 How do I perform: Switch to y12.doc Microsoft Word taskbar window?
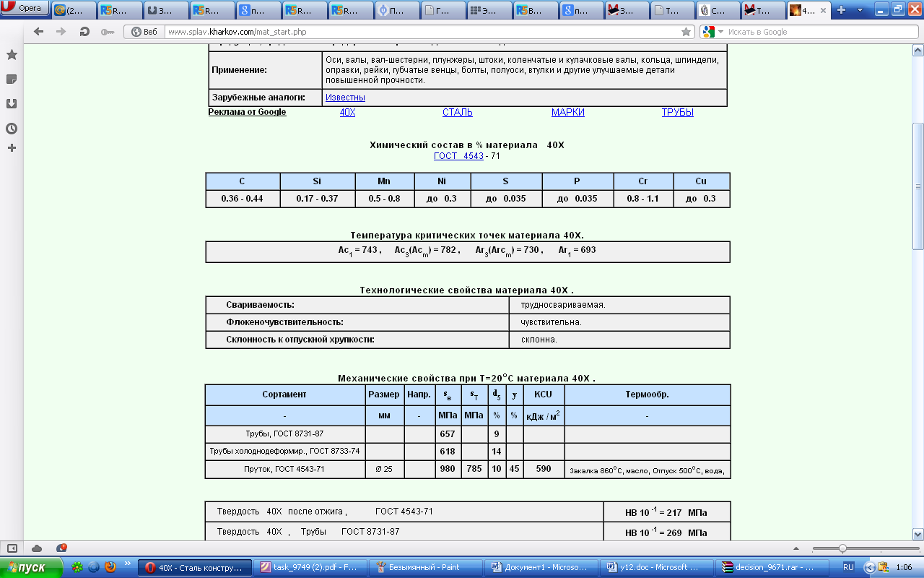655,568
